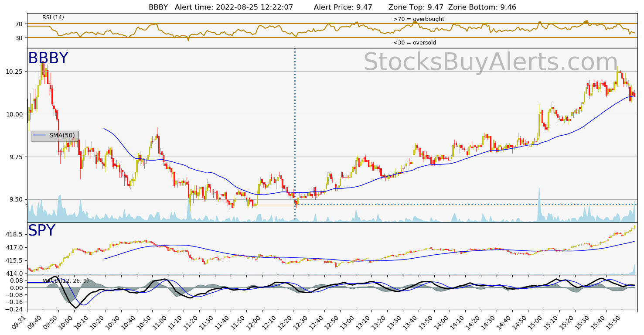Select the Zone Bottom: 9.46 text
Image resolution: width=644 pixels, height=335 pixels.
point(482,7)
